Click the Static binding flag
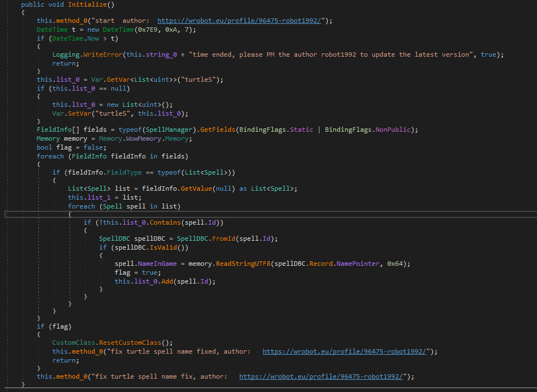 302,130
